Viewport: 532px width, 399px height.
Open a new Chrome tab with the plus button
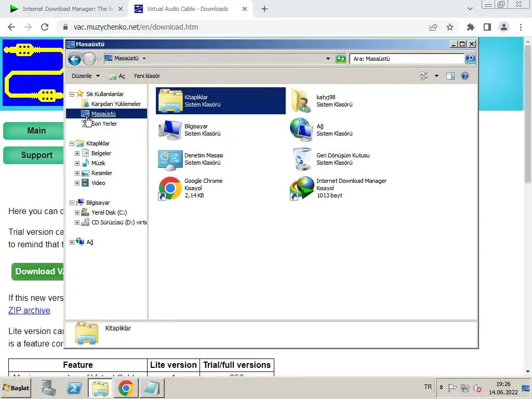264,9
